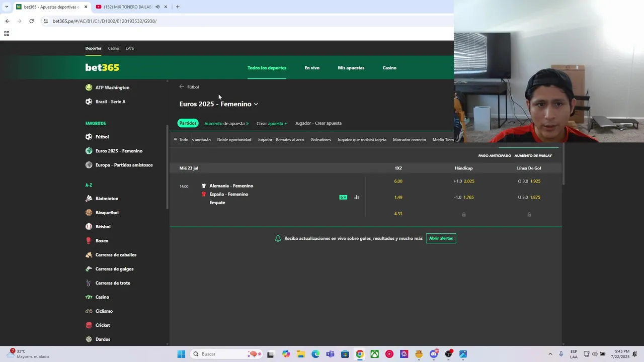Click the Bádminton sport icon
Image resolution: width=644 pixels, height=362 pixels.
click(x=89, y=199)
